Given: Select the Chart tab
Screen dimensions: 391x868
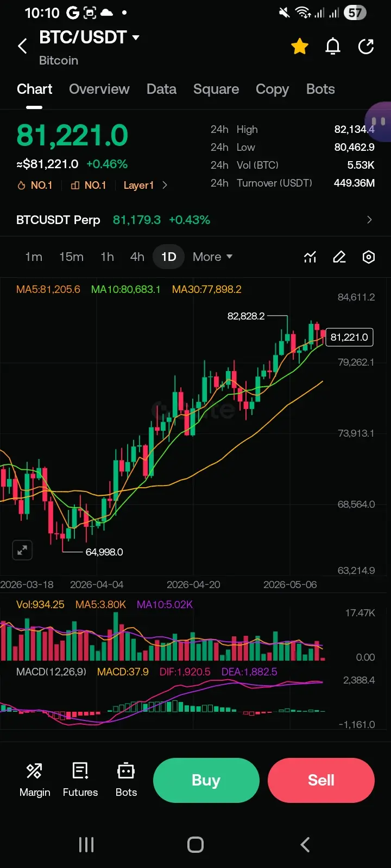Looking at the screenshot, I should [35, 89].
